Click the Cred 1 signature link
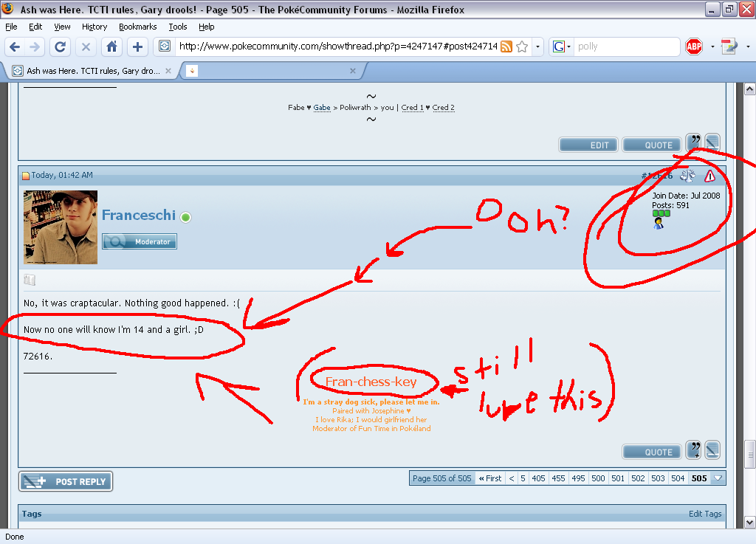Screen dimensions: 756x544 click(412, 108)
